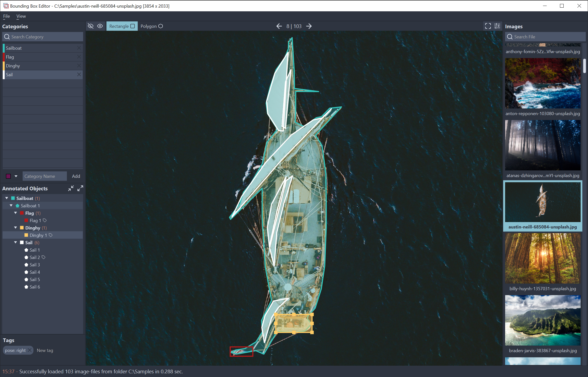Screen dimensions: 588x377
Task: Expand all annotated objects icon
Action: [80, 188]
